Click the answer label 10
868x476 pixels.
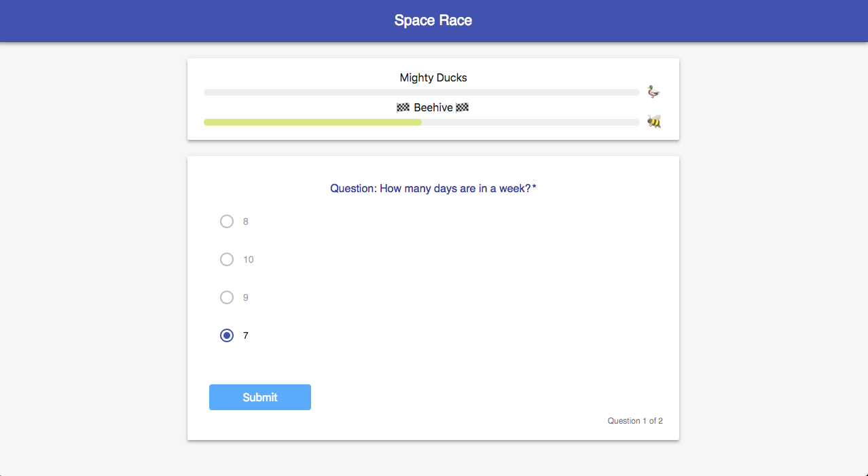tap(249, 259)
